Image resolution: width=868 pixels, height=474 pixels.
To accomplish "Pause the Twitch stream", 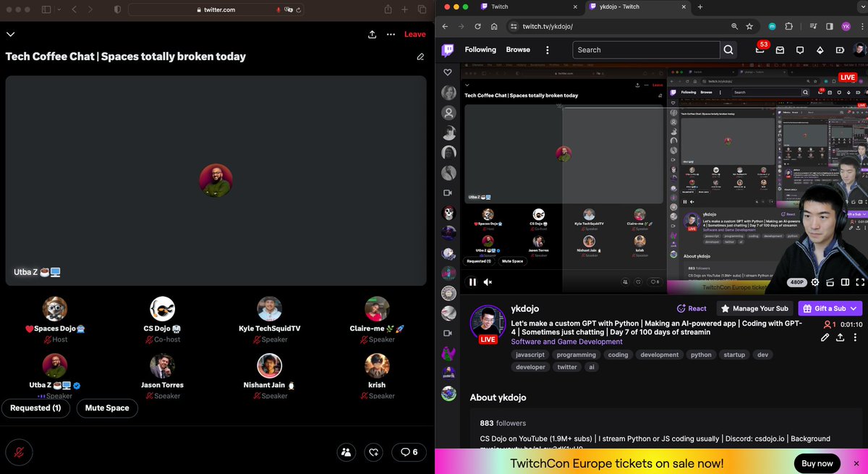I will pos(472,282).
